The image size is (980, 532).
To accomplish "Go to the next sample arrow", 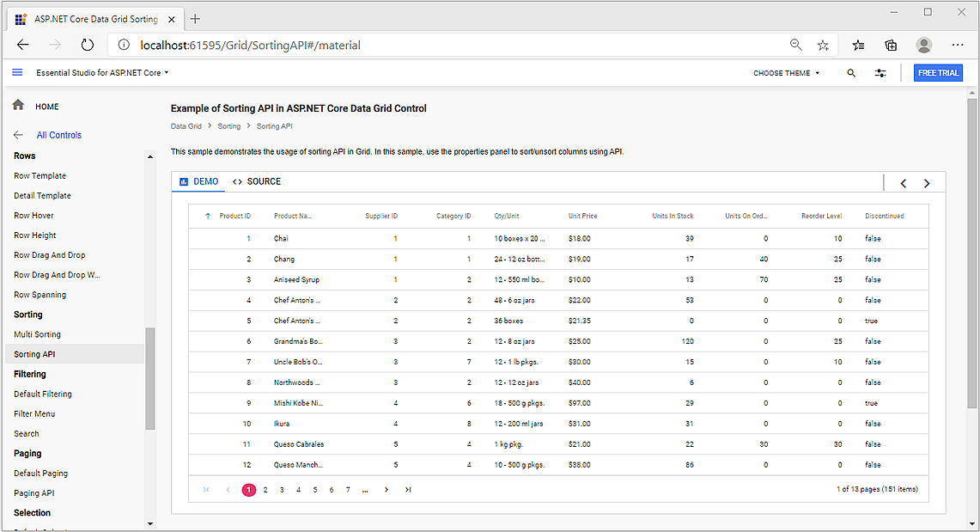I will click(927, 183).
